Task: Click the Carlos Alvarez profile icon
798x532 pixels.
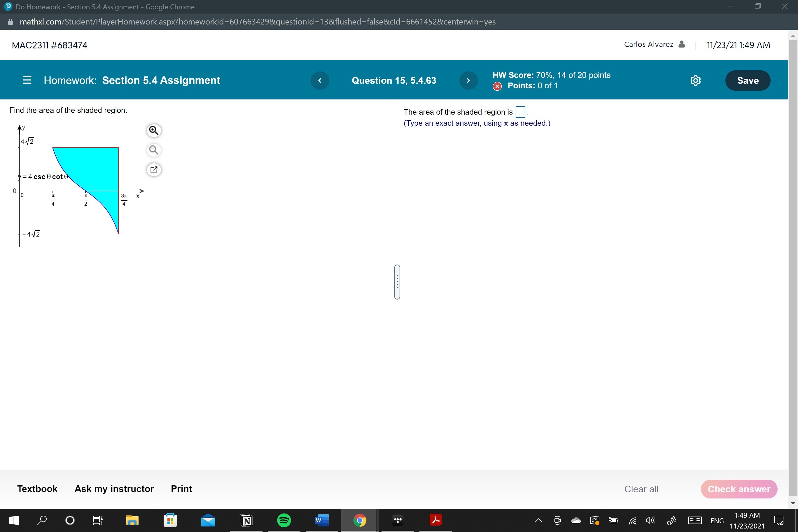Action: (682, 44)
